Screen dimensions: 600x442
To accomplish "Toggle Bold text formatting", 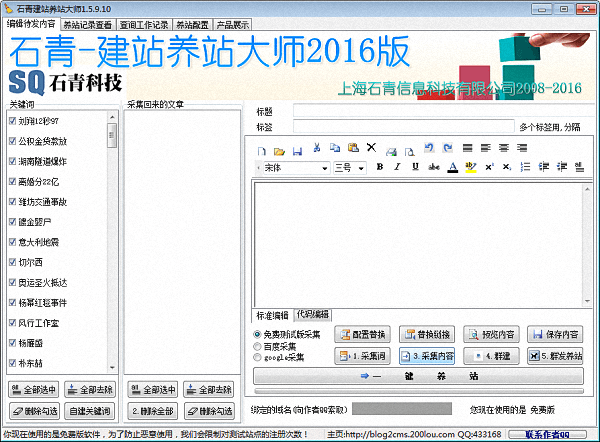I will pos(380,167).
